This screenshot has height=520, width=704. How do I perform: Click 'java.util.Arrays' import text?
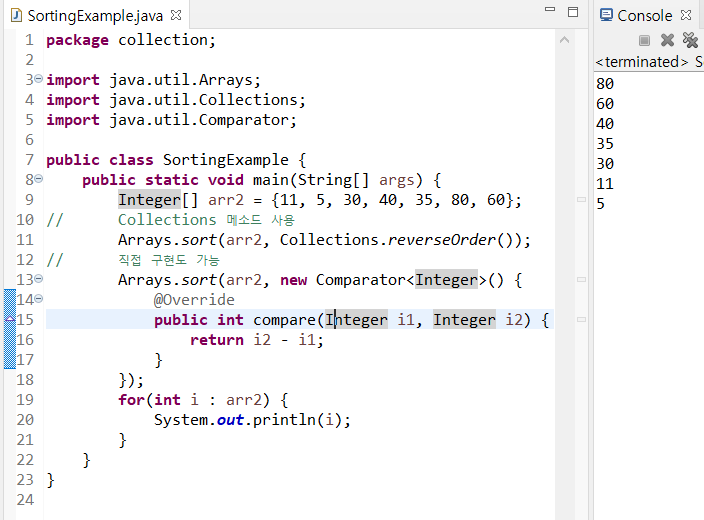click(x=181, y=80)
